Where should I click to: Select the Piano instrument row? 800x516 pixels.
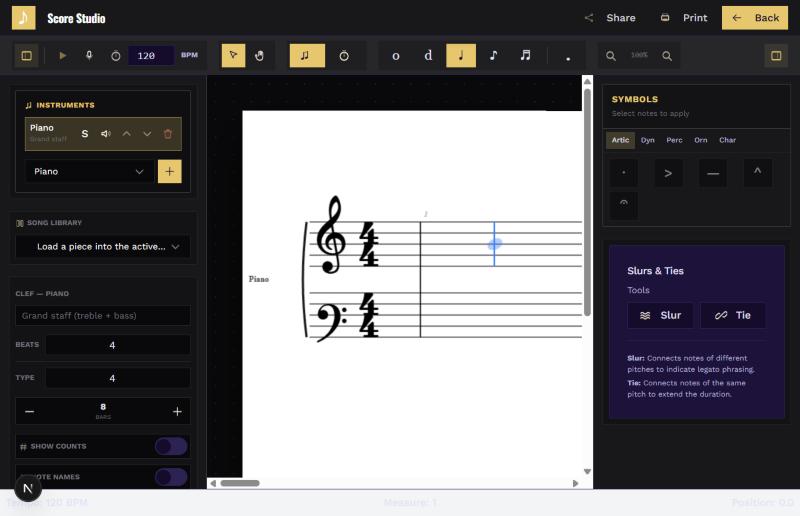103,134
